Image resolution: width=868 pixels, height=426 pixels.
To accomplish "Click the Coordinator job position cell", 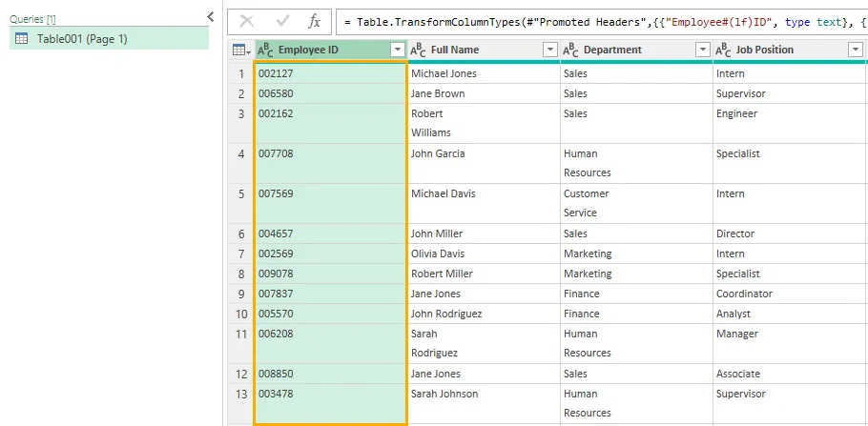I will click(x=790, y=294).
